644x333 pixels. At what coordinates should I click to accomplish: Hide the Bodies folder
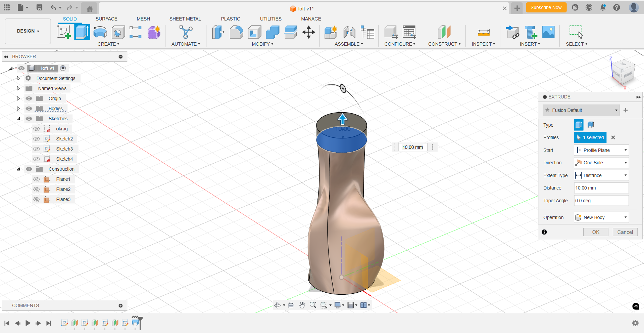[29, 109]
